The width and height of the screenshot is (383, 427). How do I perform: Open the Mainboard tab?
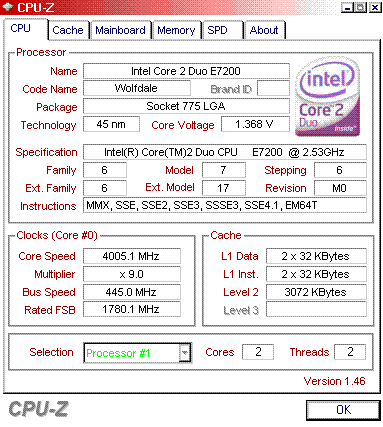(x=120, y=30)
